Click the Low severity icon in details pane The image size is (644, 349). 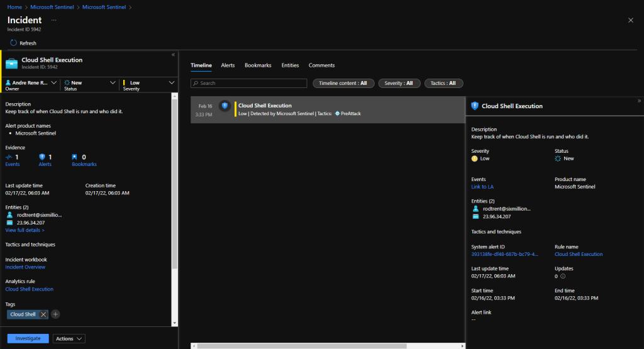pos(475,158)
